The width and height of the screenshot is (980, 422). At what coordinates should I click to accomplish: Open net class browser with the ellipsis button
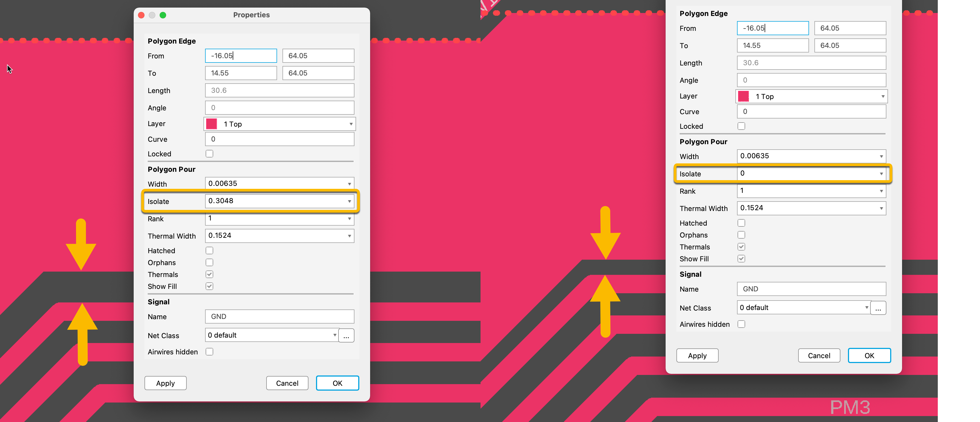tap(346, 335)
